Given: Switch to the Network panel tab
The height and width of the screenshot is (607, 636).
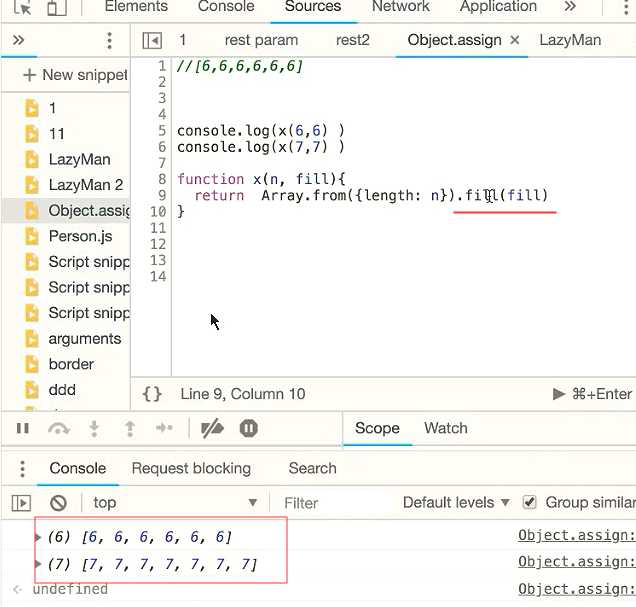Looking at the screenshot, I should (400, 6).
